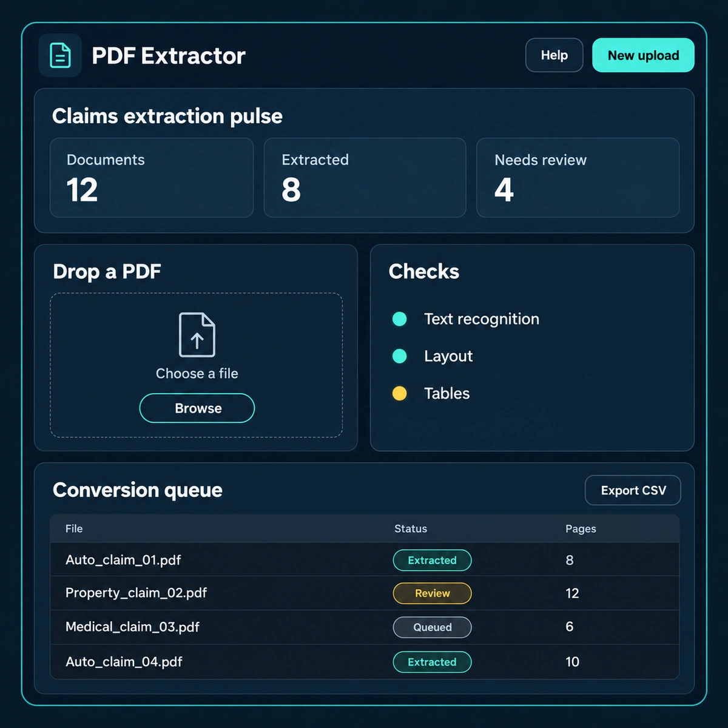Click the yellow dot beside Tables
The height and width of the screenshot is (728, 728).
400,393
